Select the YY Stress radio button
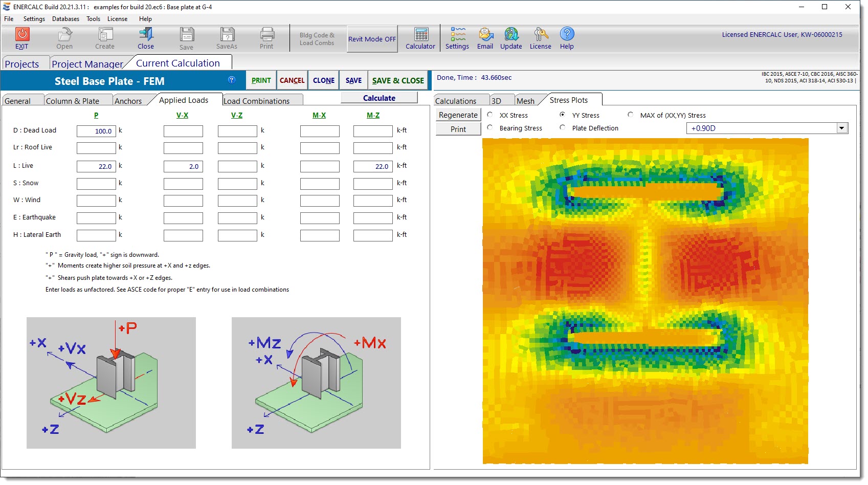The height and width of the screenshot is (485, 868). coord(563,115)
